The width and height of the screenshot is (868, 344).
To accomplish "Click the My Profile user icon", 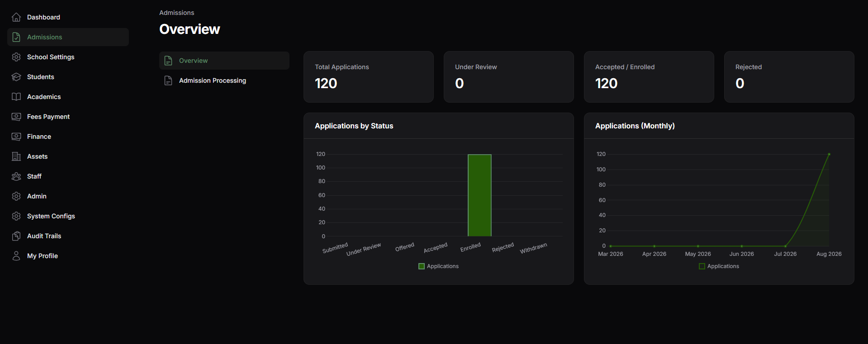I will (x=16, y=256).
